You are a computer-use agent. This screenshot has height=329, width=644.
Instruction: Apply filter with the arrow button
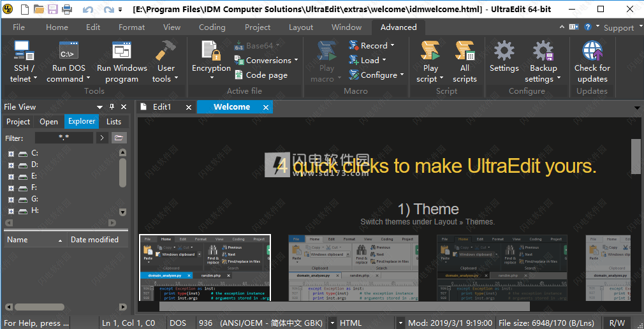pyautogui.click(x=102, y=138)
